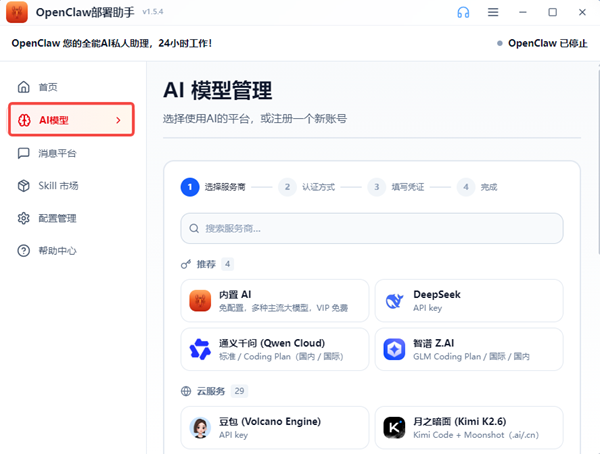Click the 云服务 count badge 29
The width and height of the screenshot is (600, 454).
click(x=240, y=391)
